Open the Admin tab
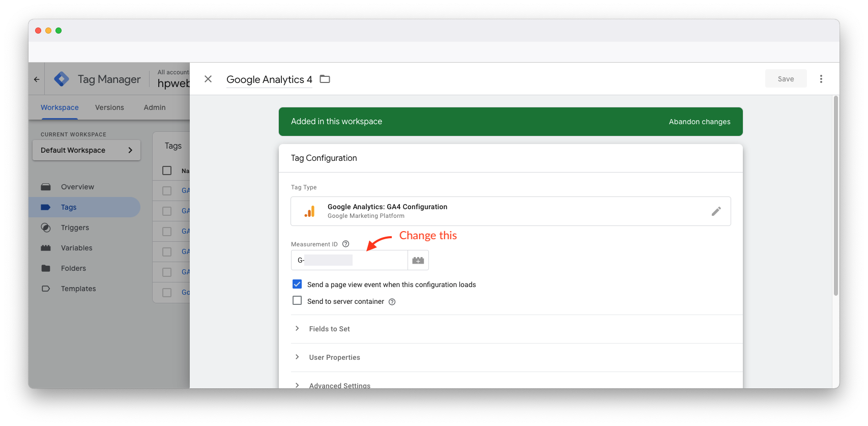This screenshot has height=426, width=868. pos(155,107)
